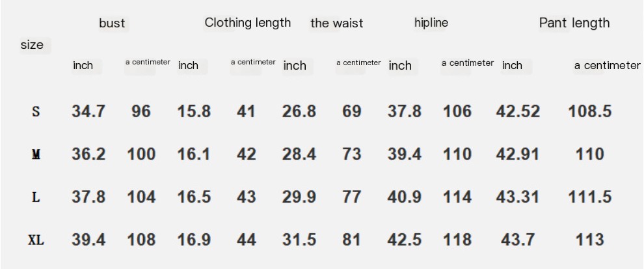Viewport: 644px width, 269px height.
Task: Click the waist value 28.4
Action: [299, 154]
